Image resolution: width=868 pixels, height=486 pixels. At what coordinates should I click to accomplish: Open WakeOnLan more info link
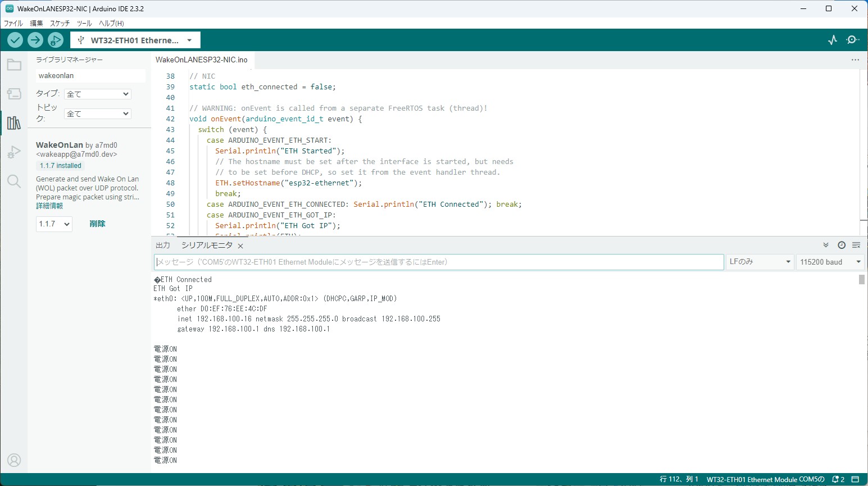point(49,206)
